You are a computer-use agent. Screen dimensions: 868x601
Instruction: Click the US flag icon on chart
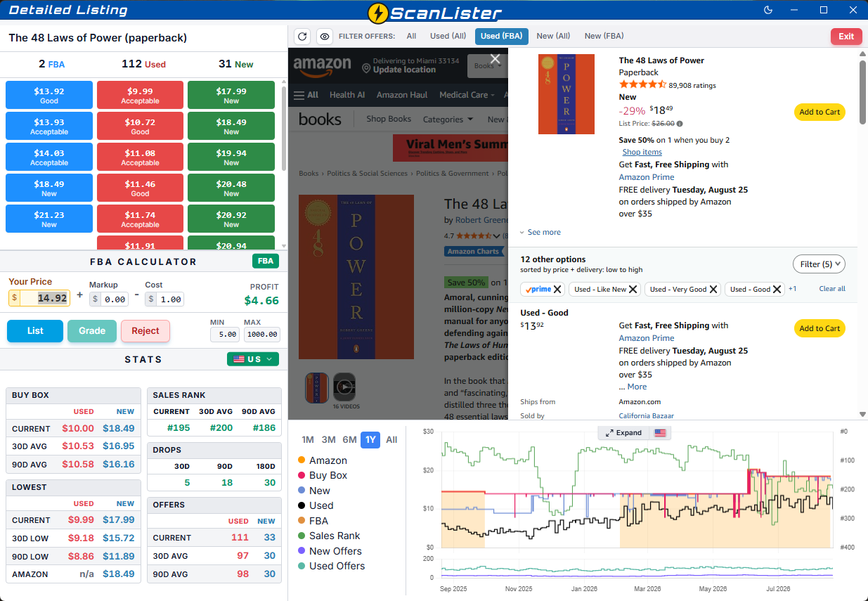pos(660,433)
